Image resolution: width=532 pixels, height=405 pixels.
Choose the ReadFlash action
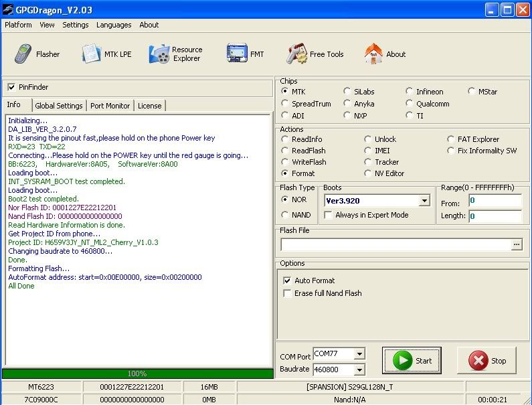point(285,151)
